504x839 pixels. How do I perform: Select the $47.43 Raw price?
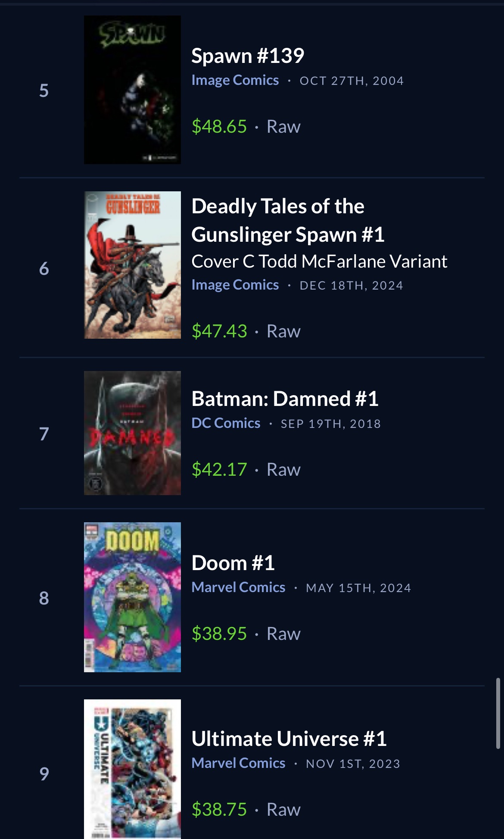246,331
